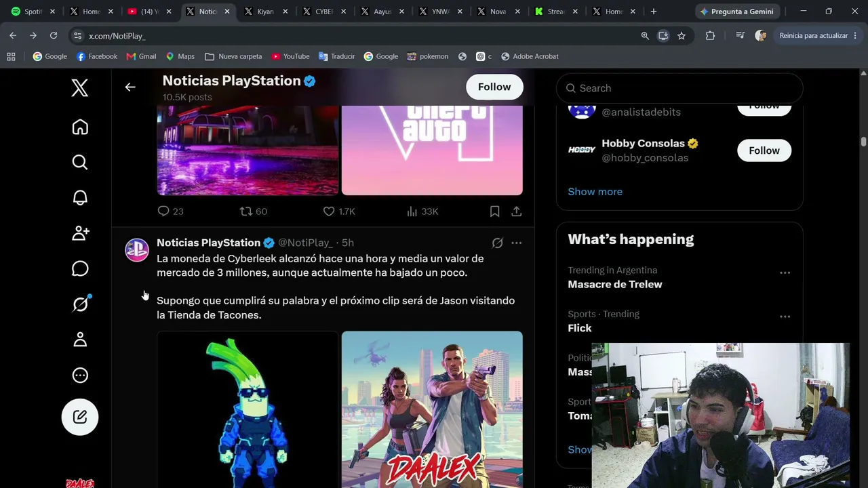Open Grok actions on the Cyberleek post

(497, 243)
